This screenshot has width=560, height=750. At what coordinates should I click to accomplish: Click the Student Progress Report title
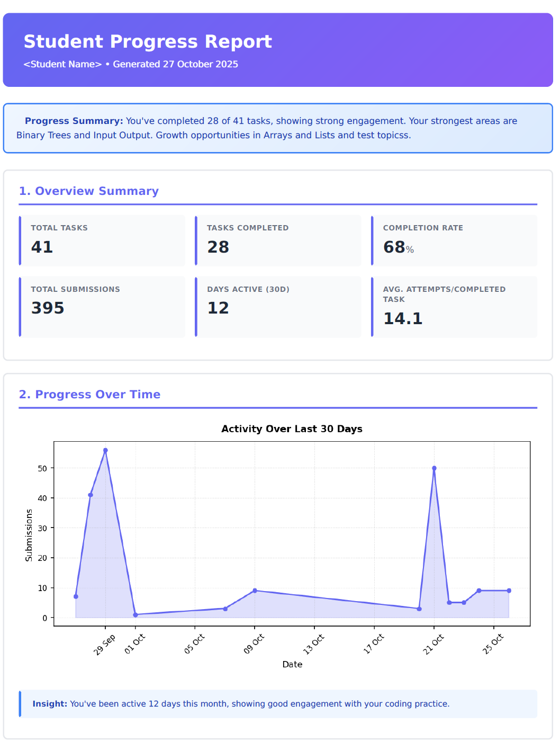pyautogui.click(x=148, y=41)
